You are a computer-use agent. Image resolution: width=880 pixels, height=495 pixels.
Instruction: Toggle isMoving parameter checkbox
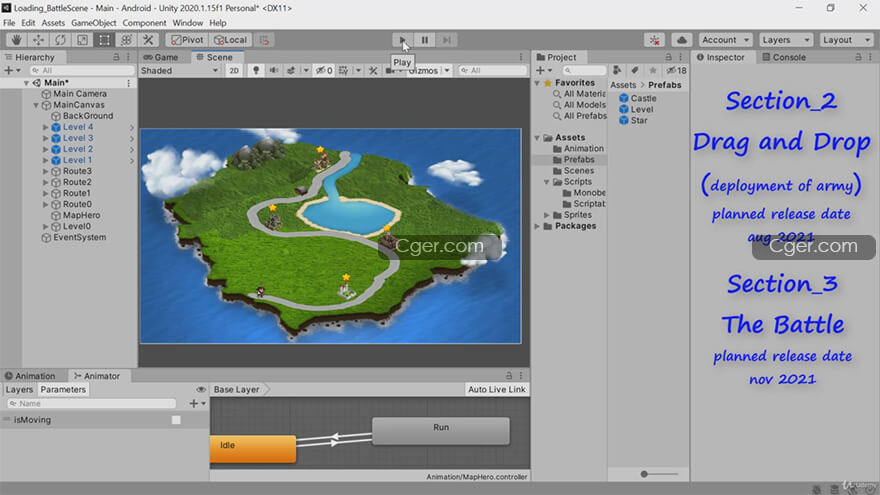pos(176,420)
